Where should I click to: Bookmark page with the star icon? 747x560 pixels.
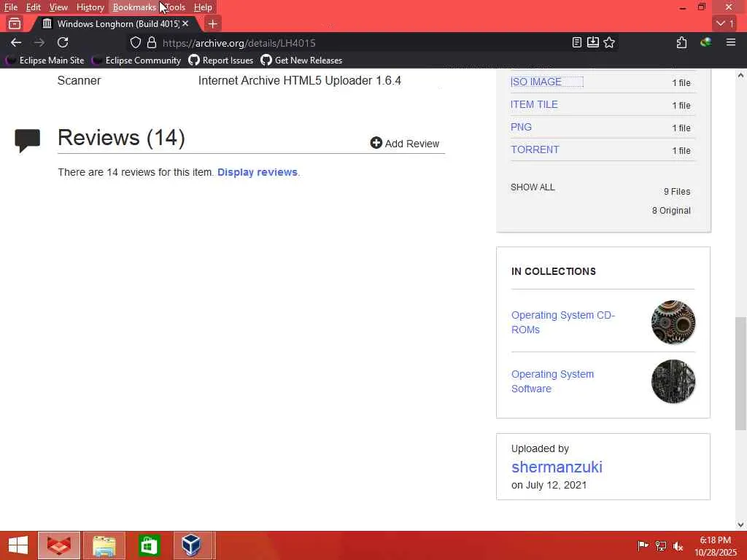tap(609, 43)
